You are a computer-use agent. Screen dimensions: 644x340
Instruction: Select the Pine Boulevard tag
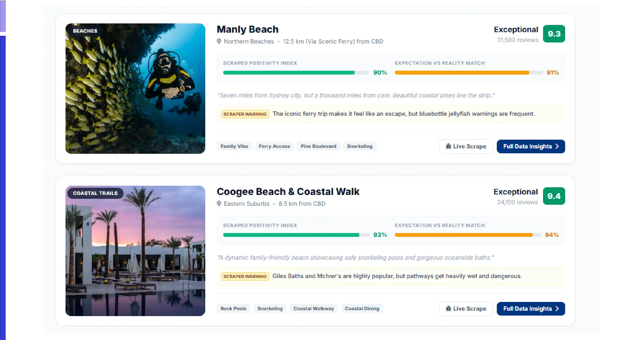coord(318,146)
